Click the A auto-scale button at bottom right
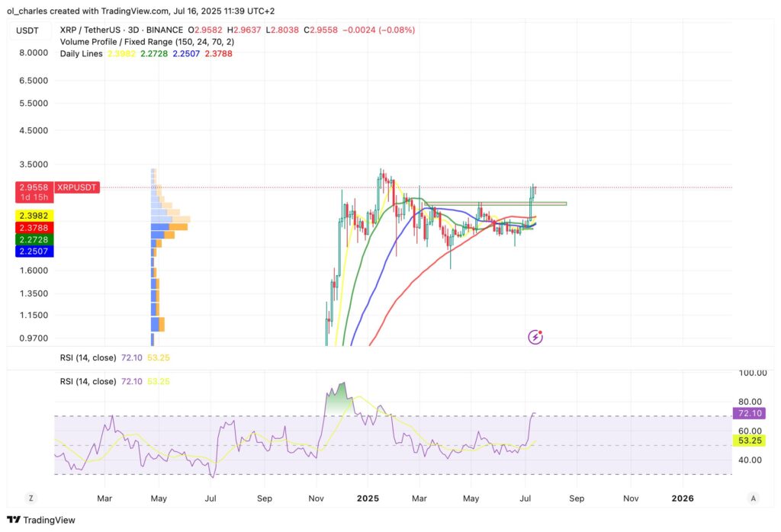 tap(752, 497)
